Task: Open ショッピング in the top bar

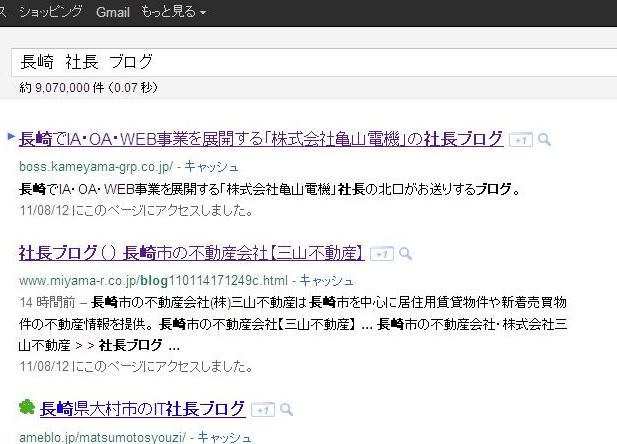Action: tap(52, 12)
